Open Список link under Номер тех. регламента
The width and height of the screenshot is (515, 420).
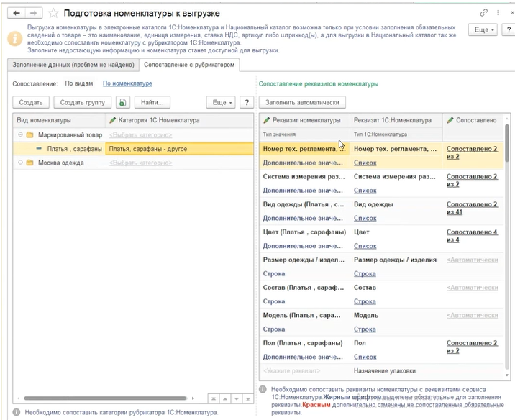pos(365,163)
